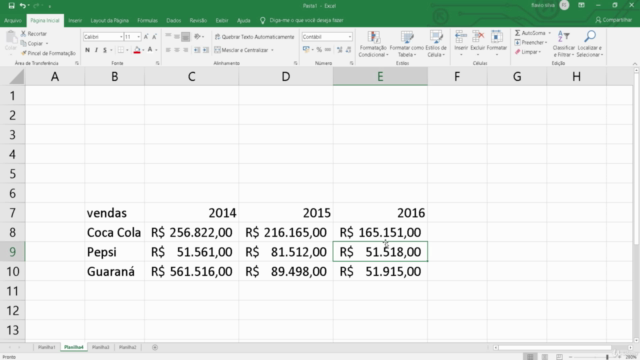The width and height of the screenshot is (640, 360).
Task: Switch to the Fórmulas tab
Action: (147, 20)
